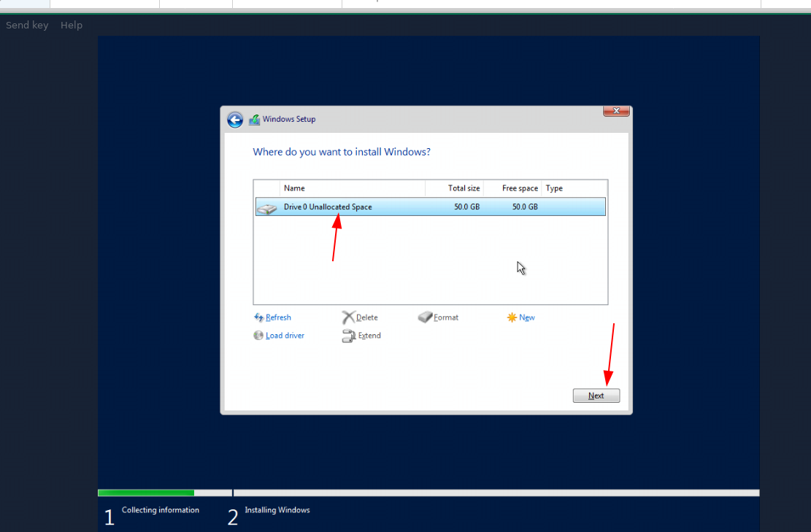Click the Name column header

[x=353, y=188]
